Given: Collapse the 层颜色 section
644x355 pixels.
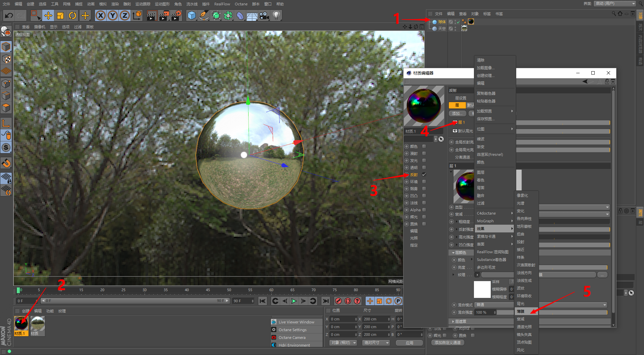Looking at the screenshot, I should [453, 253].
